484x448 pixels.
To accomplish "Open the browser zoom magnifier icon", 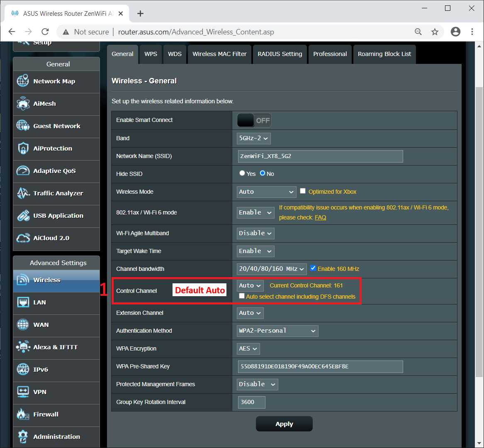I will tap(418, 32).
